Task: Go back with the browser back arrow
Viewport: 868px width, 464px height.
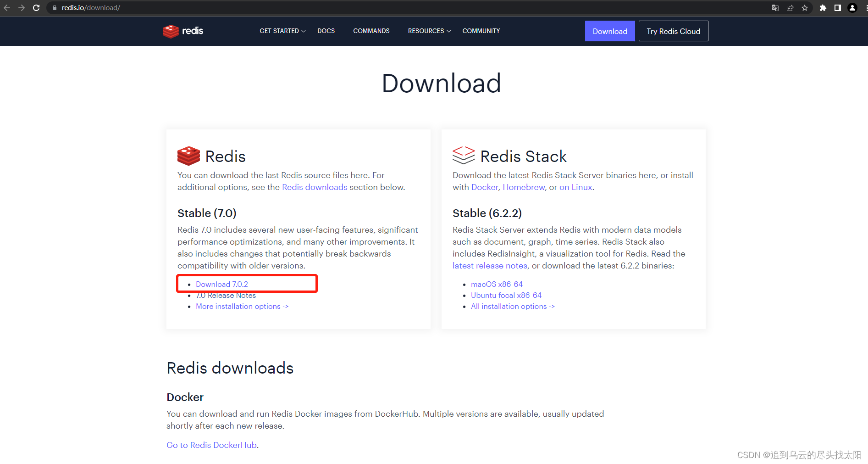Action: pyautogui.click(x=7, y=8)
